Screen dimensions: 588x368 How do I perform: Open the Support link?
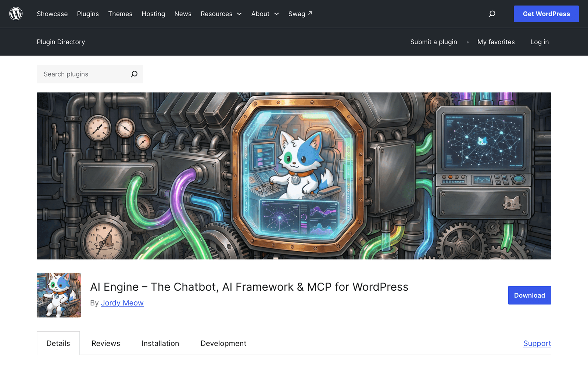point(537,343)
